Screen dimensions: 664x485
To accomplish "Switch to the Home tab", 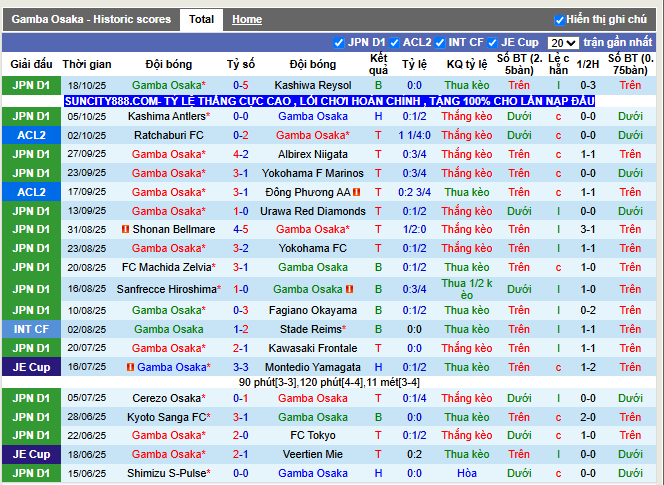I will 247,19.
